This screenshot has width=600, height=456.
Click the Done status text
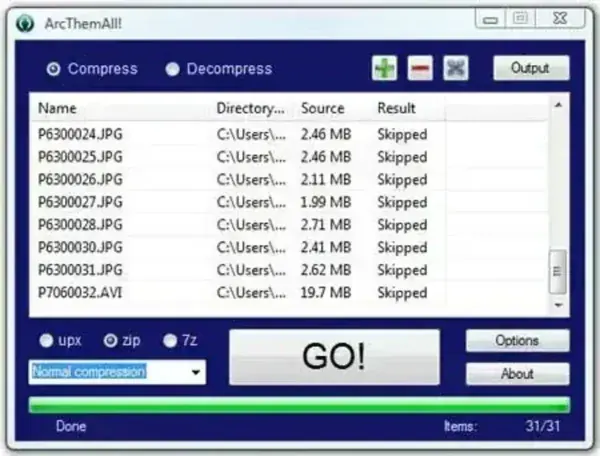71,426
